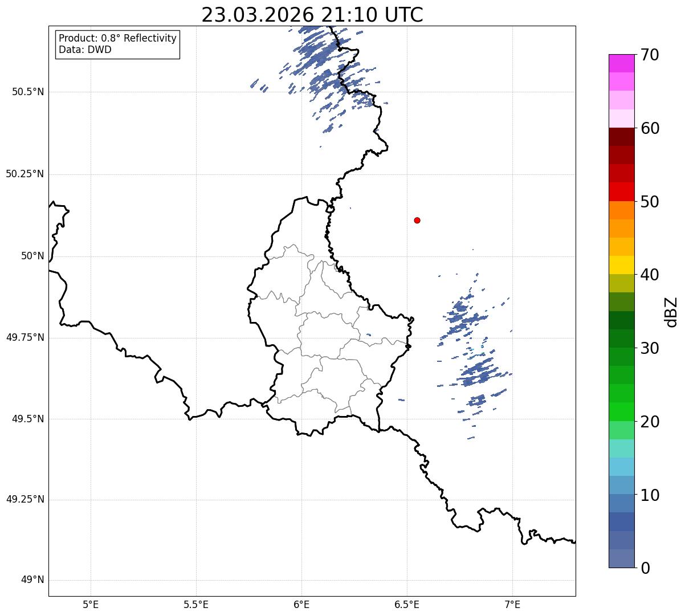Click the latitude label 50°N
The image size is (685, 616).
click(x=32, y=256)
